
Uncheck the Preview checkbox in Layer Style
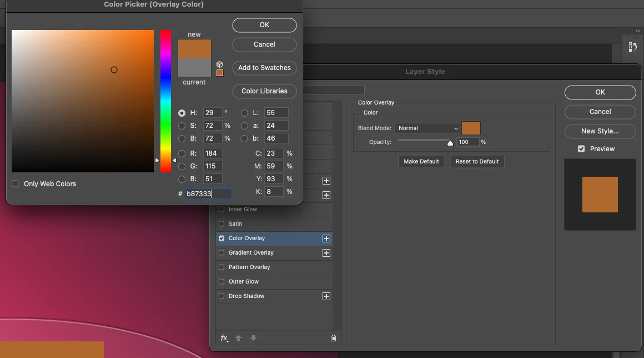click(x=581, y=149)
